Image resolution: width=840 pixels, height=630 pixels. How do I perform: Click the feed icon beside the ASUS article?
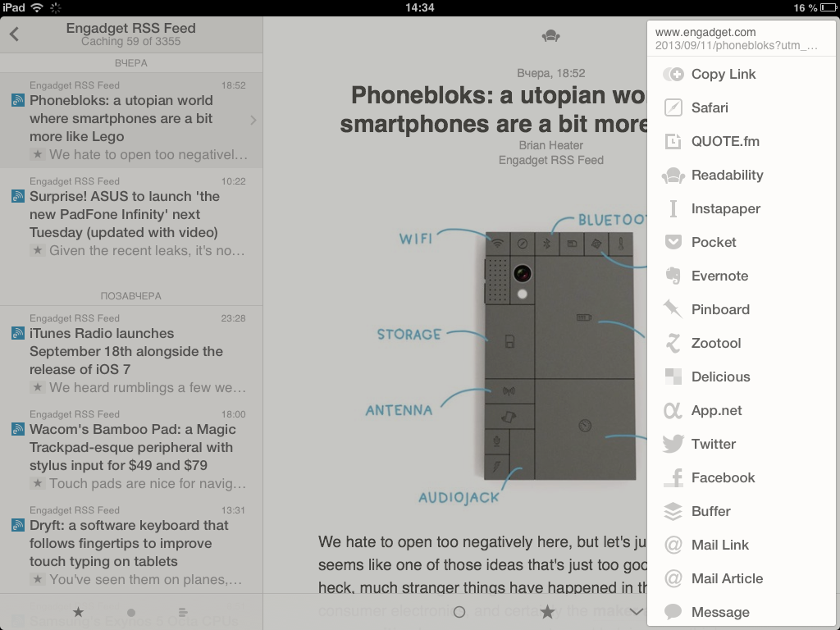(x=18, y=196)
